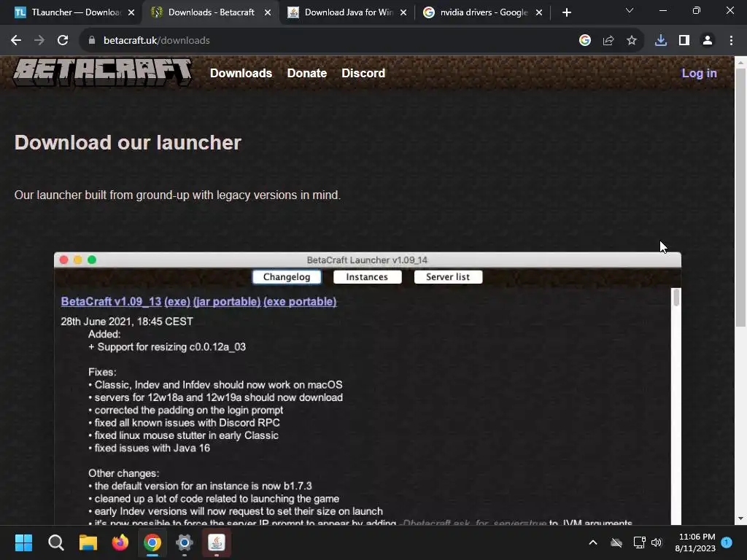The image size is (747, 560).
Task: Go back with the browser back arrow
Action: coord(16,41)
